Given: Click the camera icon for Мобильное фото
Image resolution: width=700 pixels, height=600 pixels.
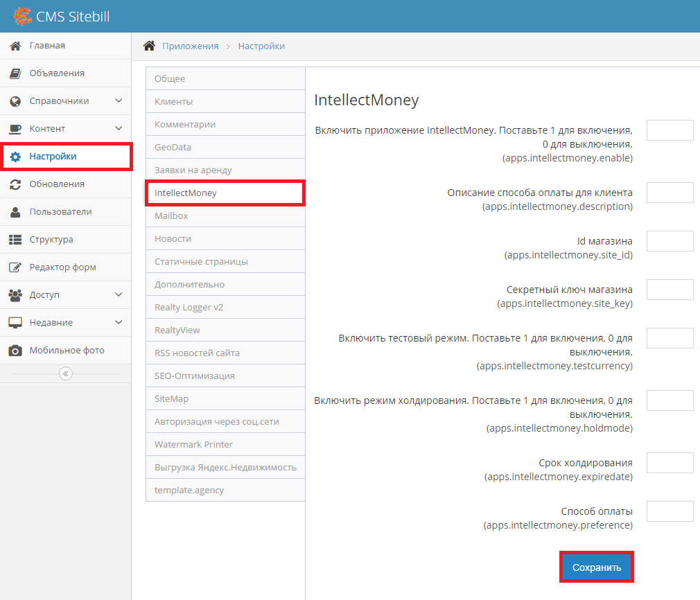Looking at the screenshot, I should [x=15, y=351].
